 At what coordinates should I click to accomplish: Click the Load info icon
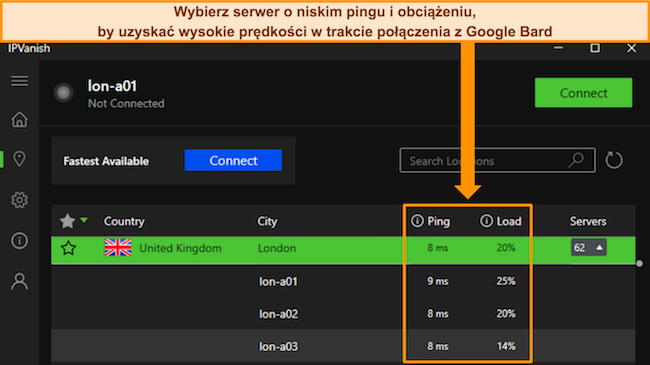486,221
